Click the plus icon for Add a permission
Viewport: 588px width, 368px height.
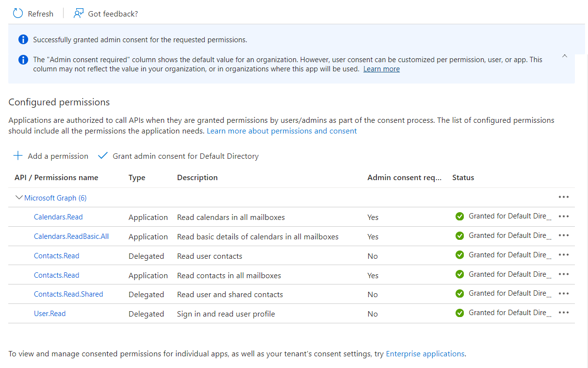pyautogui.click(x=18, y=156)
